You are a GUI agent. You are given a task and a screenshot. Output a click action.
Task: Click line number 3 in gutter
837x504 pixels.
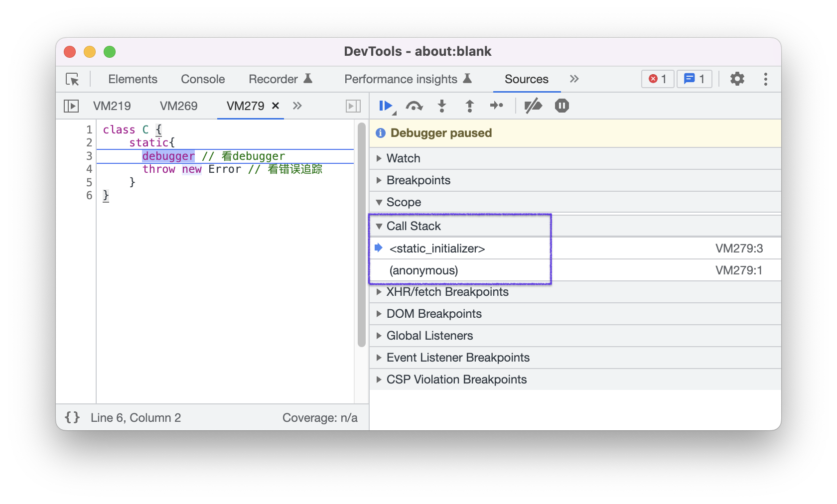click(89, 156)
